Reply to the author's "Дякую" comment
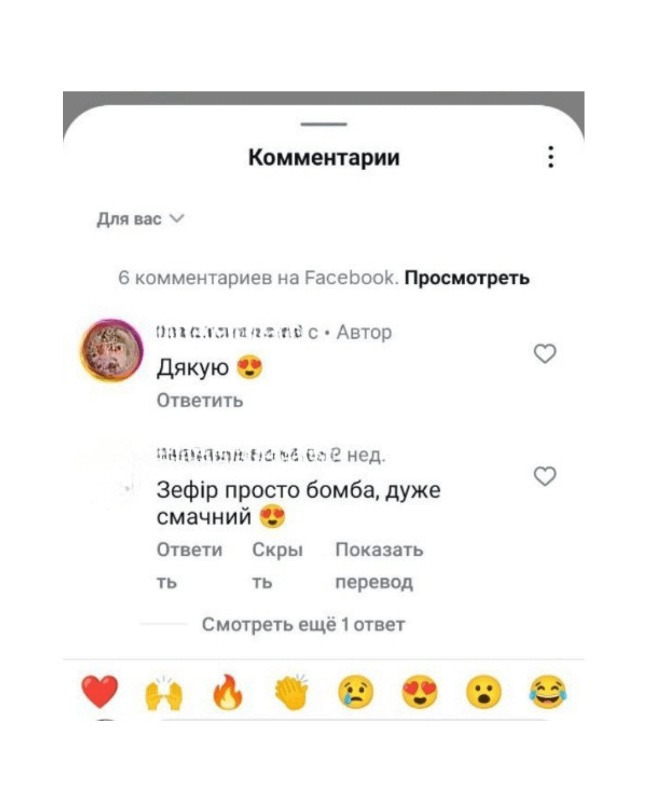Image resolution: width=650 pixels, height=812 pixels. (x=200, y=401)
